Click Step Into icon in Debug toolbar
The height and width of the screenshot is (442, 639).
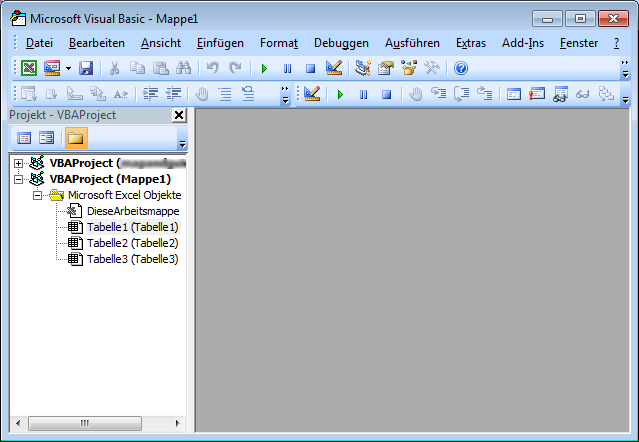tap(438, 94)
